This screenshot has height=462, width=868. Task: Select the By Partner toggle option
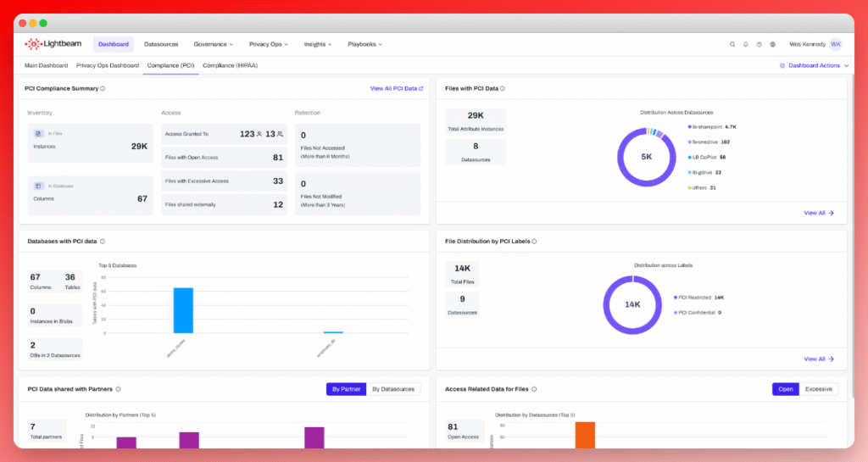347,389
